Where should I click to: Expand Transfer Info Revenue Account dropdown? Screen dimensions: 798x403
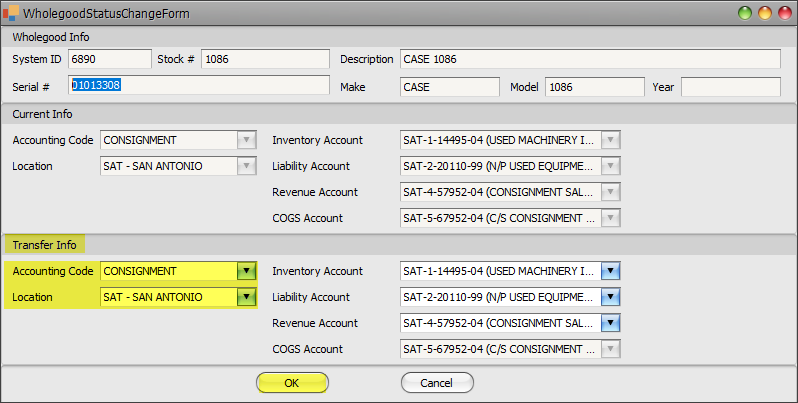(610, 323)
